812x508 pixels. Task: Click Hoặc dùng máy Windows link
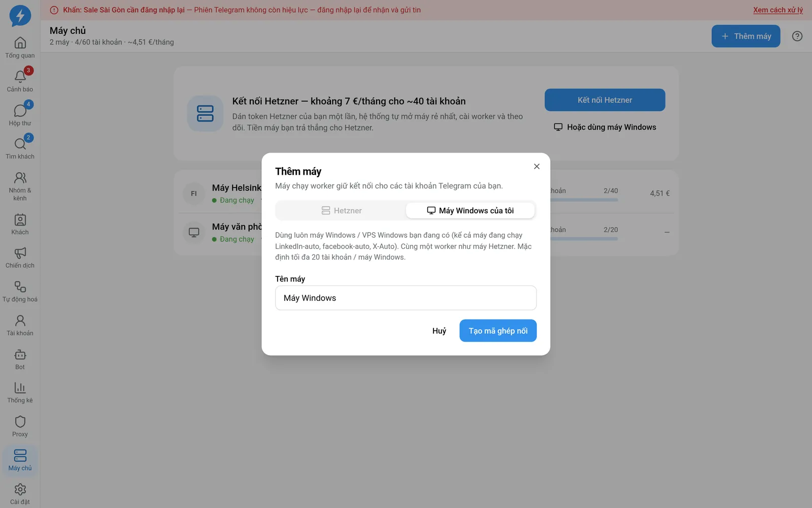[x=604, y=127]
